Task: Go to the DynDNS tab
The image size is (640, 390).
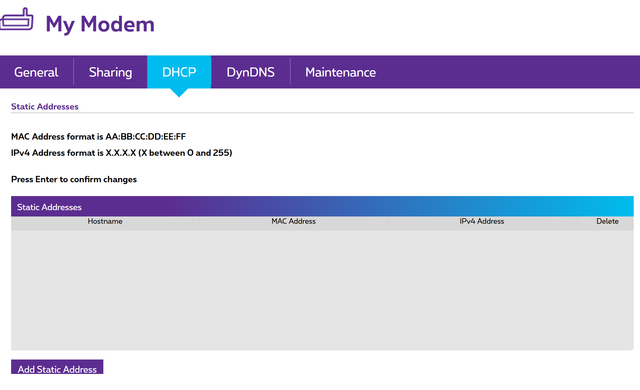Action: tap(250, 72)
